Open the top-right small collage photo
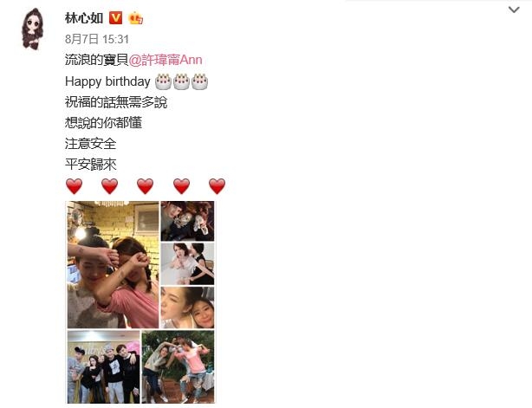This screenshot has height=408, width=532. (x=187, y=221)
